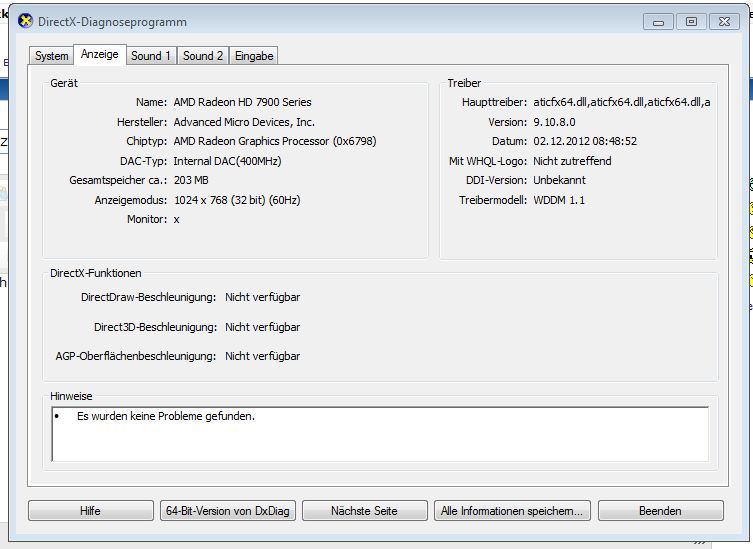This screenshot has height=549, width=753.
Task: Click the 'Internal DAC(400MHz)' value
Action: coord(227,161)
